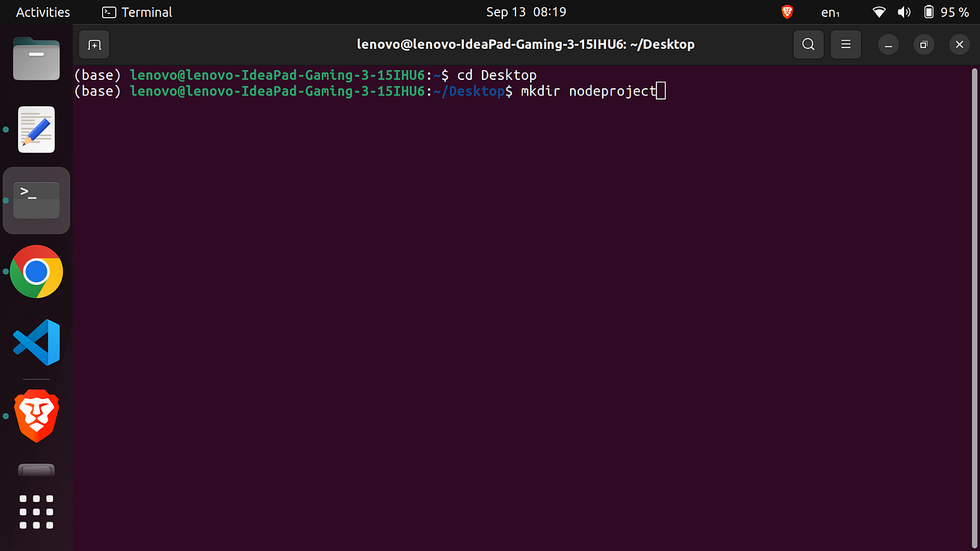
Task: Open the Trash from the dock
Action: [36, 471]
